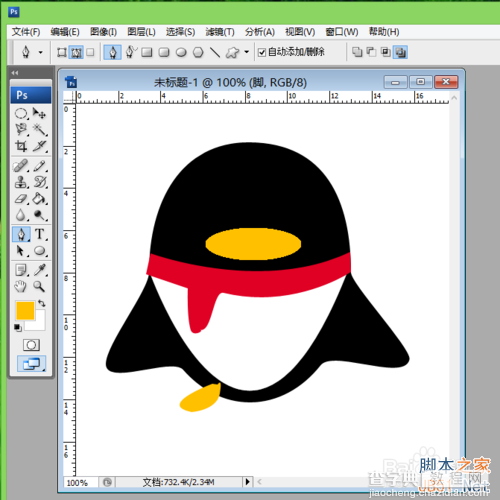Select the Notes tool

click(x=21, y=270)
